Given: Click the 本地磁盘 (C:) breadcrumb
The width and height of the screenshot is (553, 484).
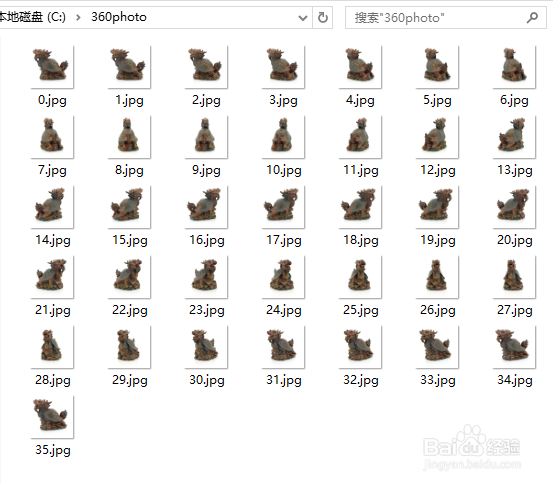Looking at the screenshot, I should [32, 17].
